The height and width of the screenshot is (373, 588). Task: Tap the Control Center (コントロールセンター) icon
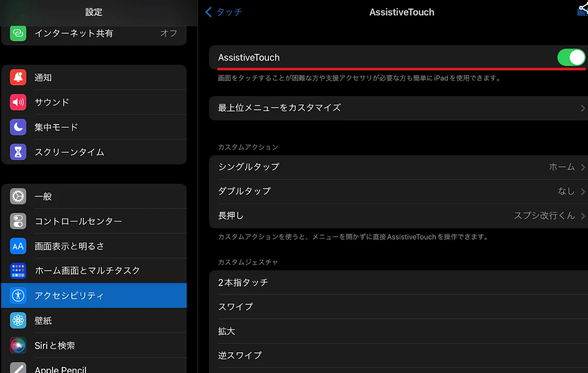(18, 221)
